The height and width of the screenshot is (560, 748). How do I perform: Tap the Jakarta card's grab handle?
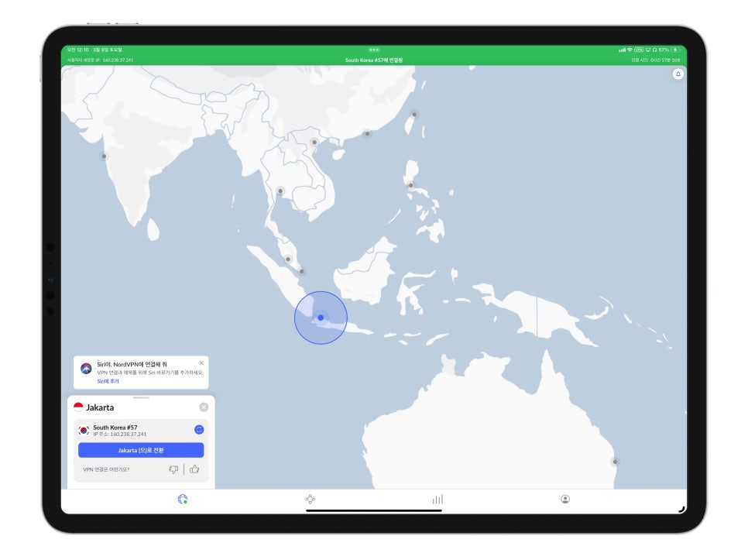click(x=141, y=397)
